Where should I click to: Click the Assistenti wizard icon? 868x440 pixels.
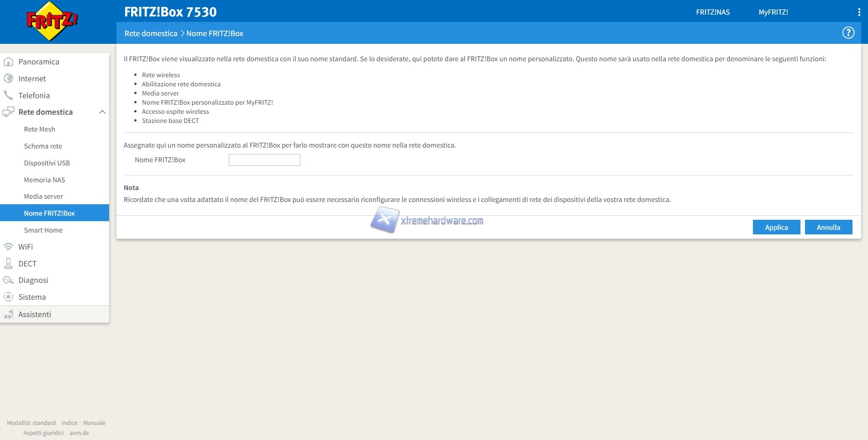(x=8, y=314)
